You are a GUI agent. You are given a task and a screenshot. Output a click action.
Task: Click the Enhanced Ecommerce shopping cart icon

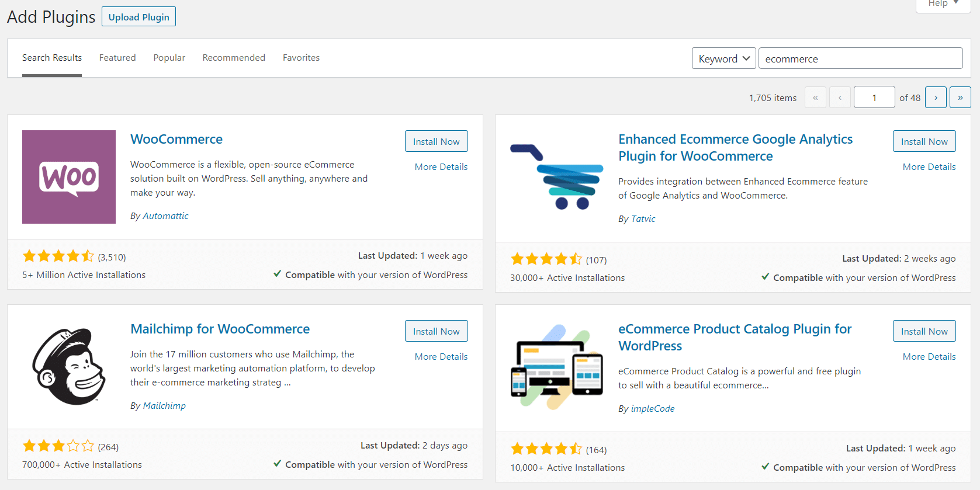tap(557, 177)
